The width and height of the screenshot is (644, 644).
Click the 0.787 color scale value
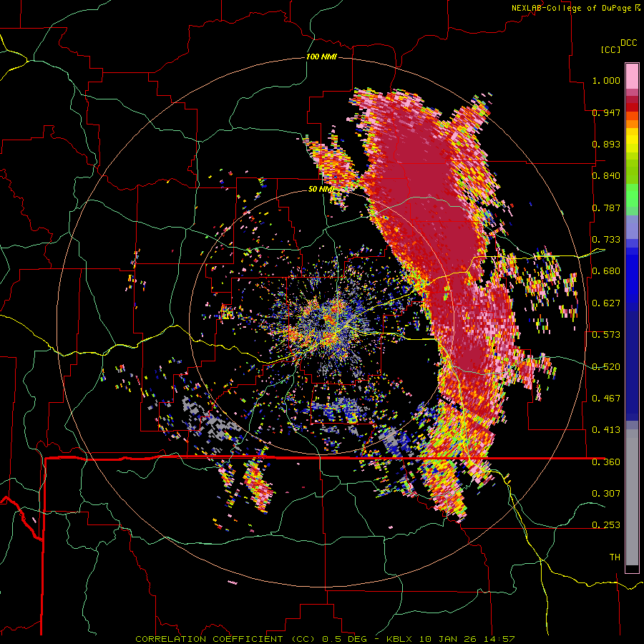606,208
